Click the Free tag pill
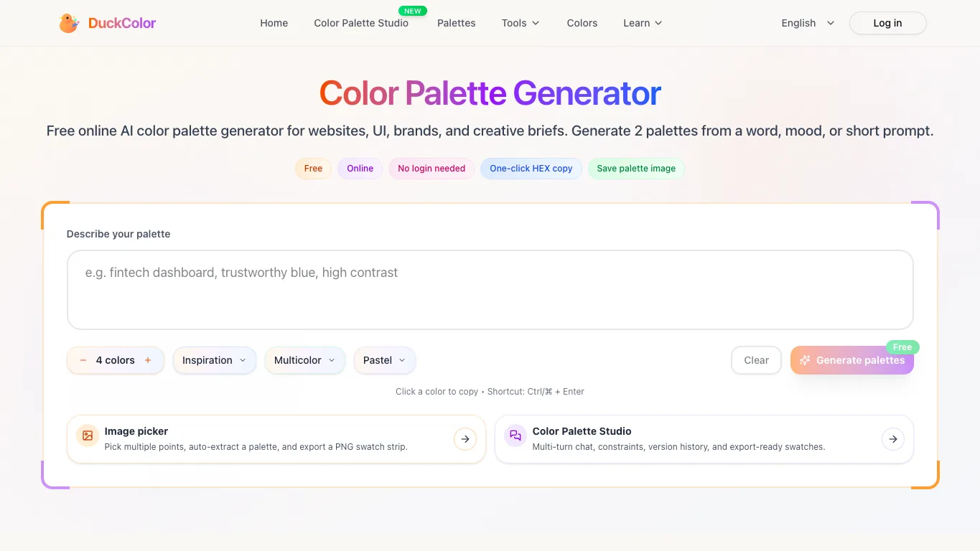Screen dimensions: 980x551 pos(314,169)
